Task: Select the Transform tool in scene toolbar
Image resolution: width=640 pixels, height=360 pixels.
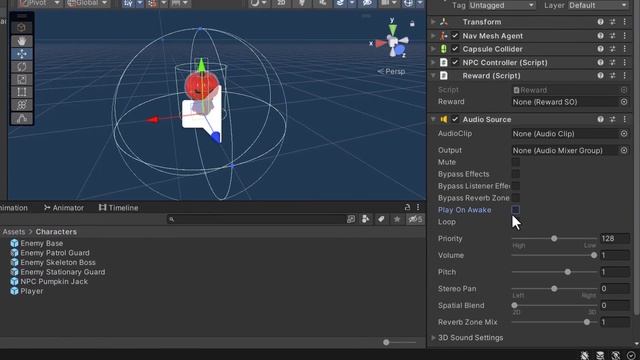Action: tap(22, 105)
